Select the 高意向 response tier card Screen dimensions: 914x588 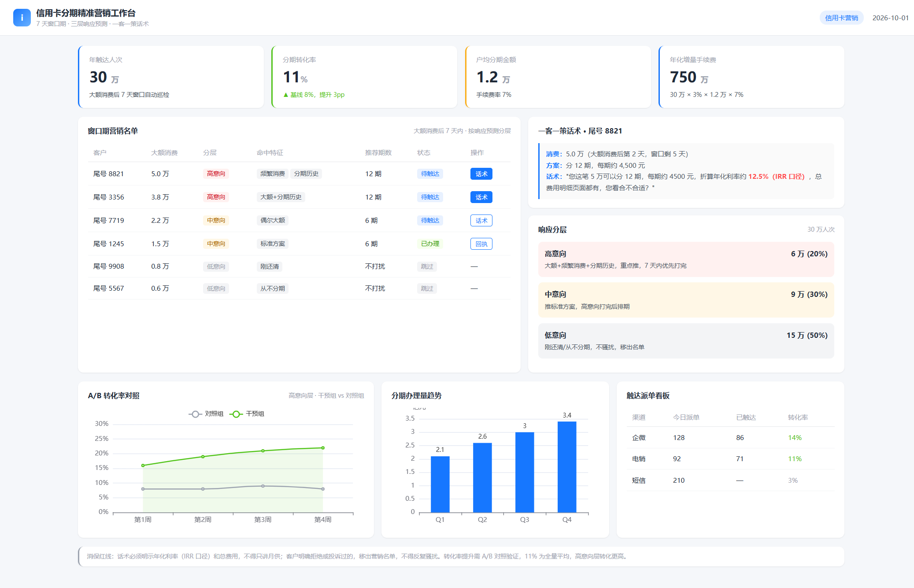(686, 259)
